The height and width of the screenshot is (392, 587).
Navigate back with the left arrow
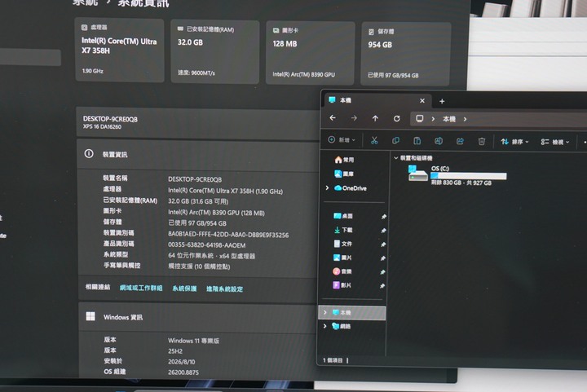tap(333, 118)
